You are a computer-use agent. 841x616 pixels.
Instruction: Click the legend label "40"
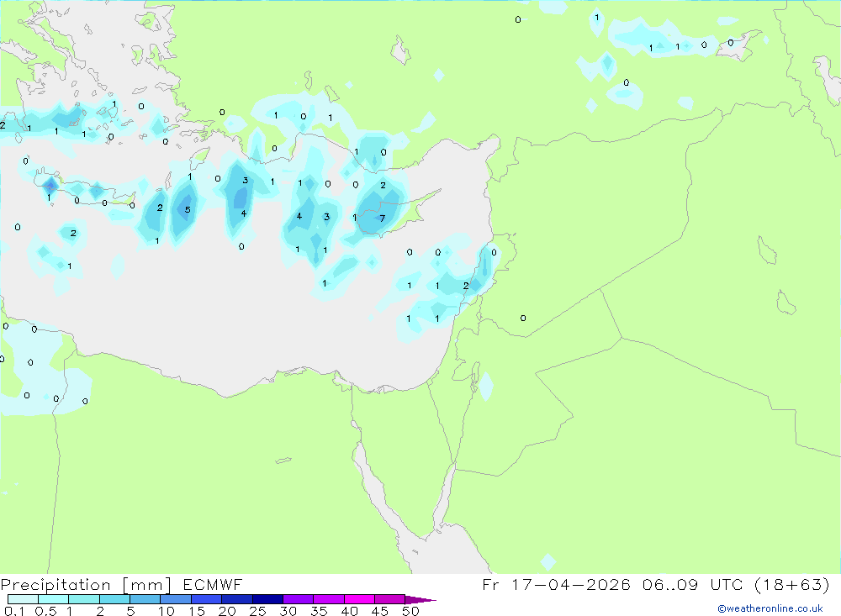point(350,611)
